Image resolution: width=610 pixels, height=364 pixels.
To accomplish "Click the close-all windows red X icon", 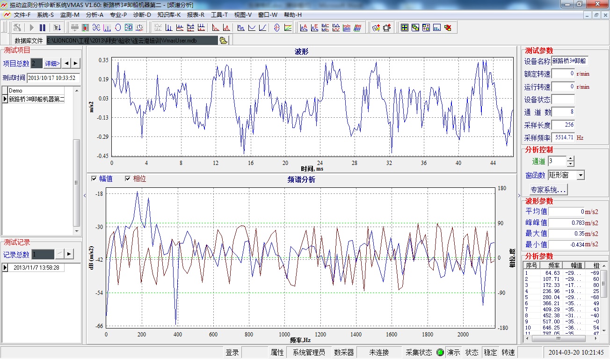I will click(x=448, y=28).
